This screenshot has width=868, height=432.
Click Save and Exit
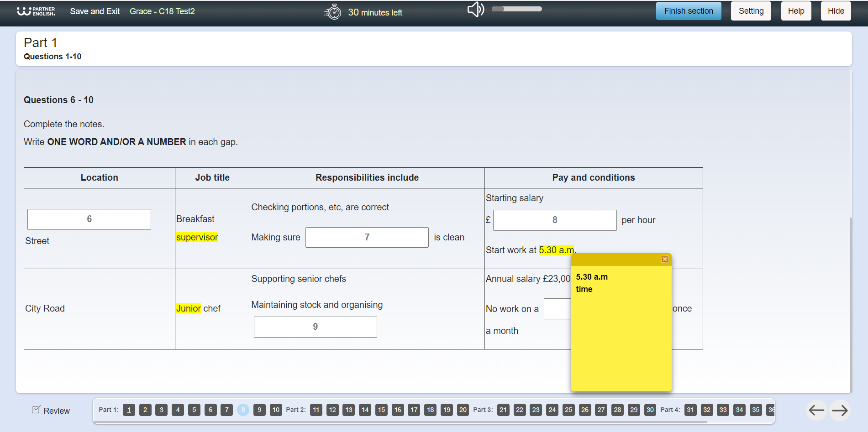(x=95, y=11)
